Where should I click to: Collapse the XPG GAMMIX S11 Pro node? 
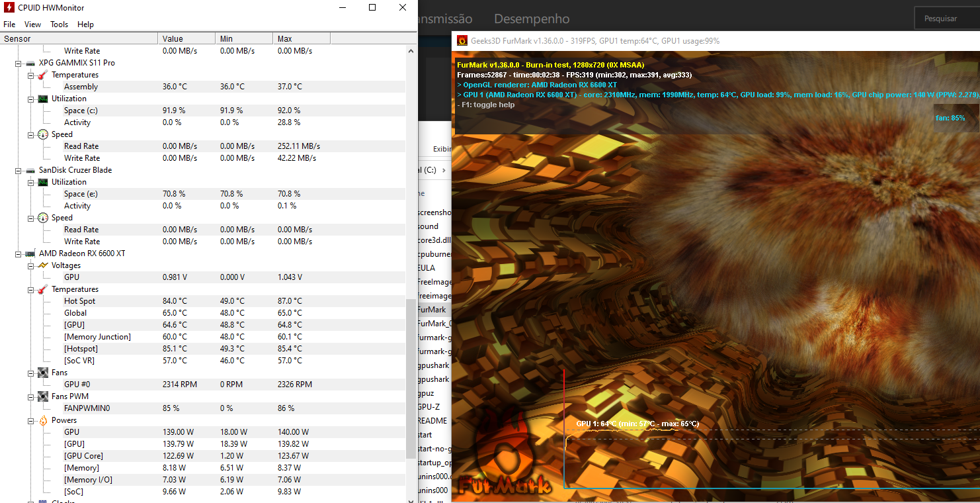point(18,63)
